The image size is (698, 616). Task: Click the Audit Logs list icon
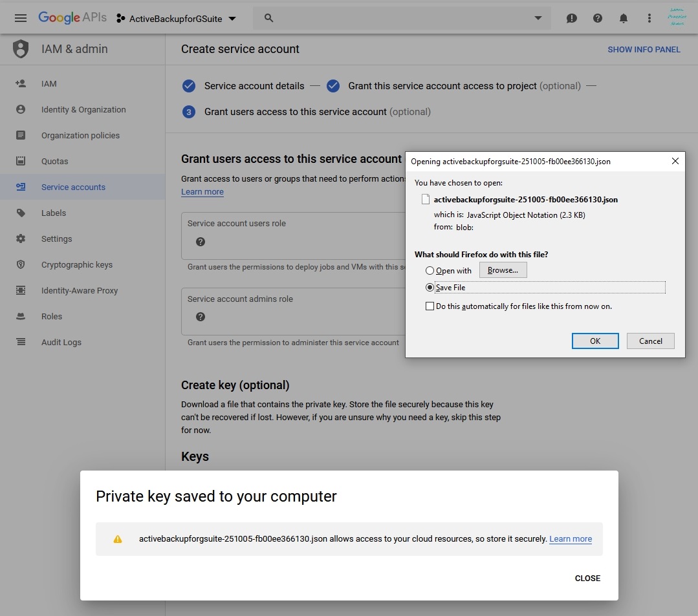(x=21, y=342)
